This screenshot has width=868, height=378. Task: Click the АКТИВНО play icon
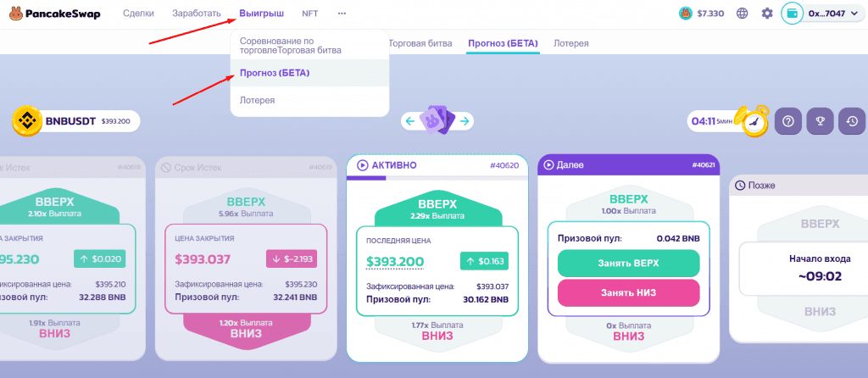(x=363, y=165)
